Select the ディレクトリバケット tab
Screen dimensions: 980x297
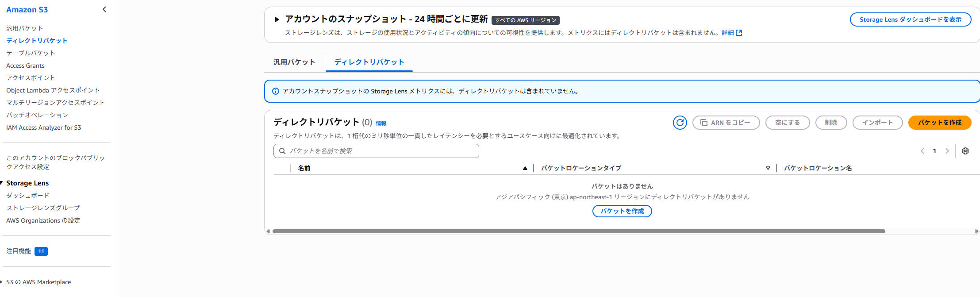(369, 62)
